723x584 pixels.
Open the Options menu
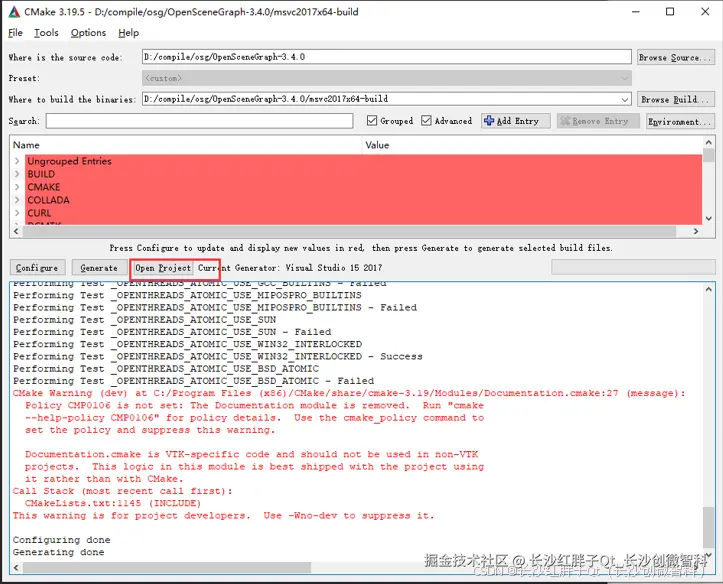tap(88, 33)
